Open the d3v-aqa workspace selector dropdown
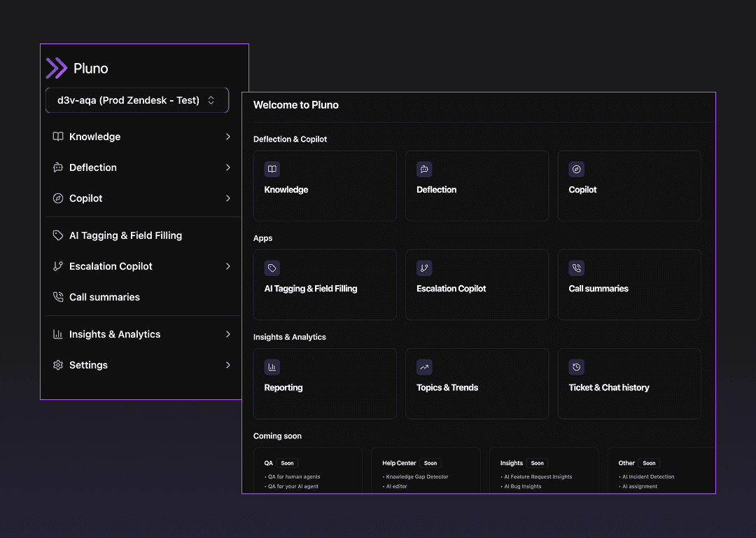The width and height of the screenshot is (756, 538). pyautogui.click(x=137, y=100)
